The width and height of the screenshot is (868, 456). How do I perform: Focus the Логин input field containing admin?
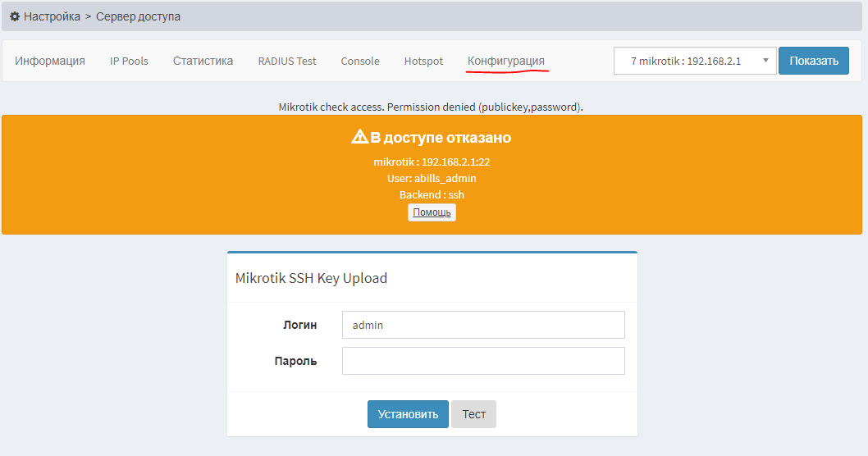483,325
